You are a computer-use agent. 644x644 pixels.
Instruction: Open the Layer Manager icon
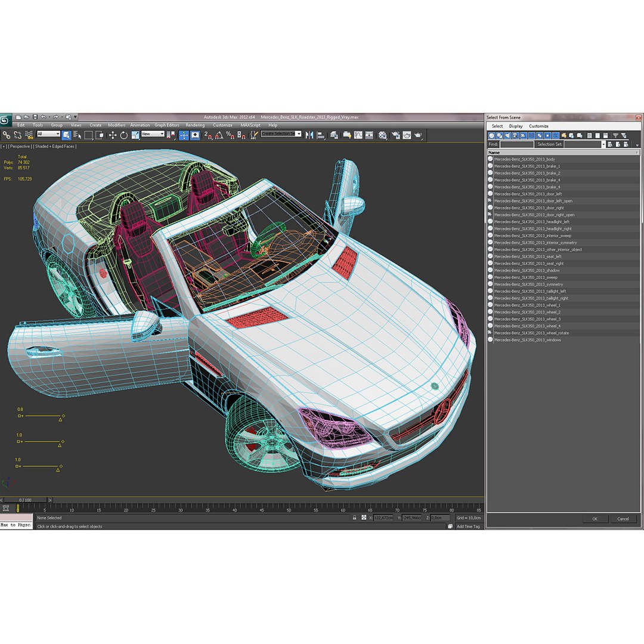tap(334, 135)
